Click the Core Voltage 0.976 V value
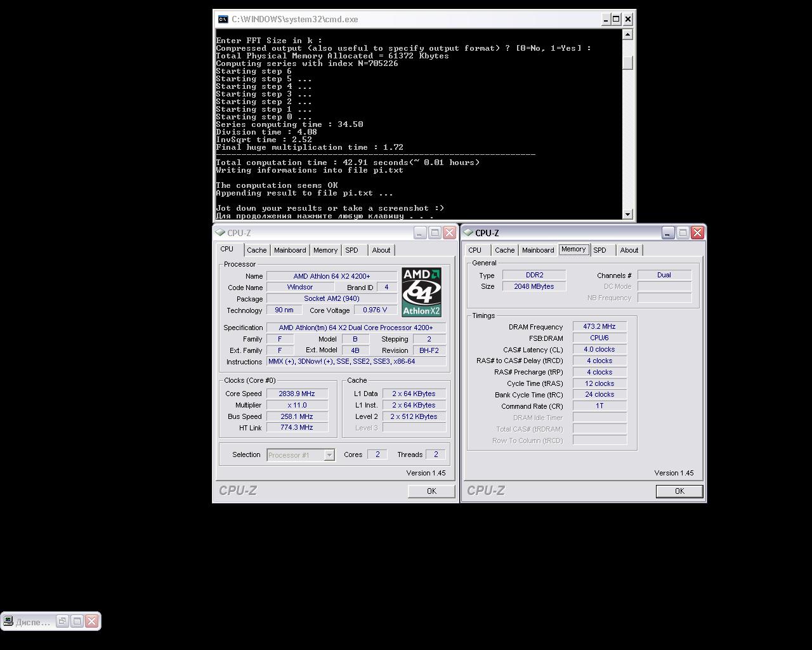The width and height of the screenshot is (812, 650). [375, 310]
